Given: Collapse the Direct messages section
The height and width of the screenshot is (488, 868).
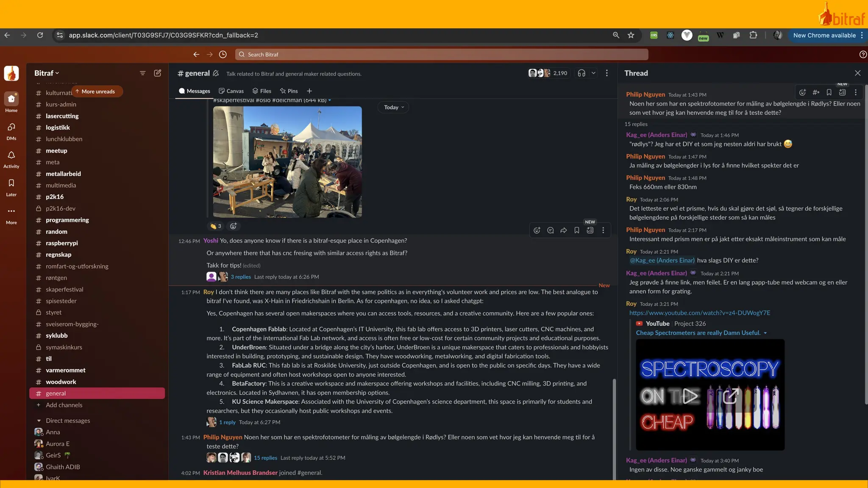Looking at the screenshot, I should (39, 421).
